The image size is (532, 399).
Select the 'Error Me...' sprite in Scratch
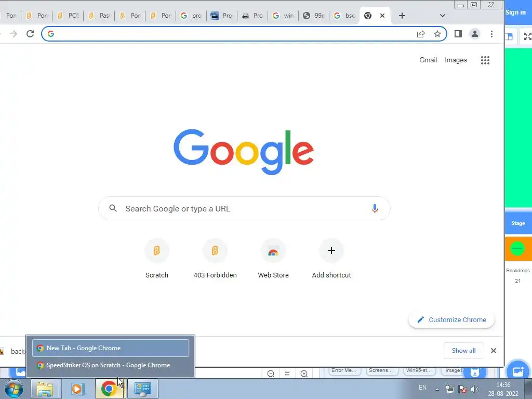[344, 371]
